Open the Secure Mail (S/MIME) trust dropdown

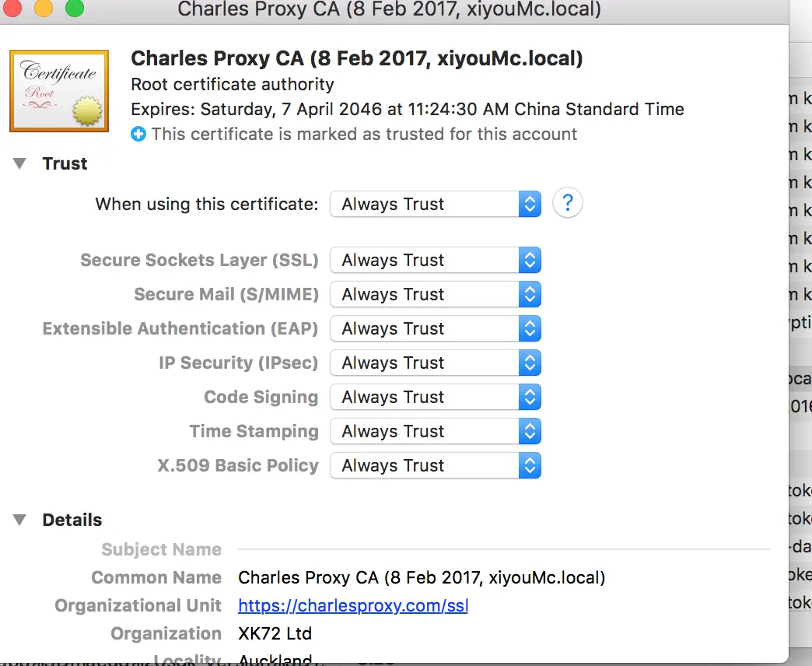[x=436, y=294]
